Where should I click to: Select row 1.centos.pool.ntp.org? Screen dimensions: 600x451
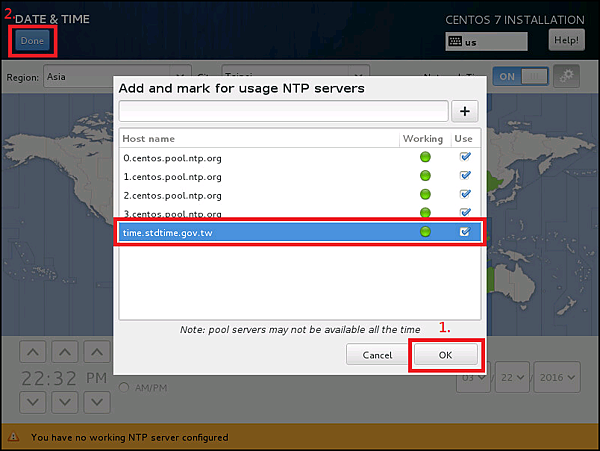[x=300, y=176]
